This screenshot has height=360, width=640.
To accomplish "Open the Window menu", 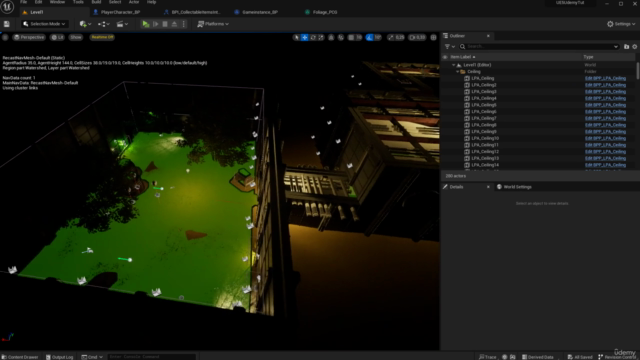I will pyautogui.click(x=57, y=2).
